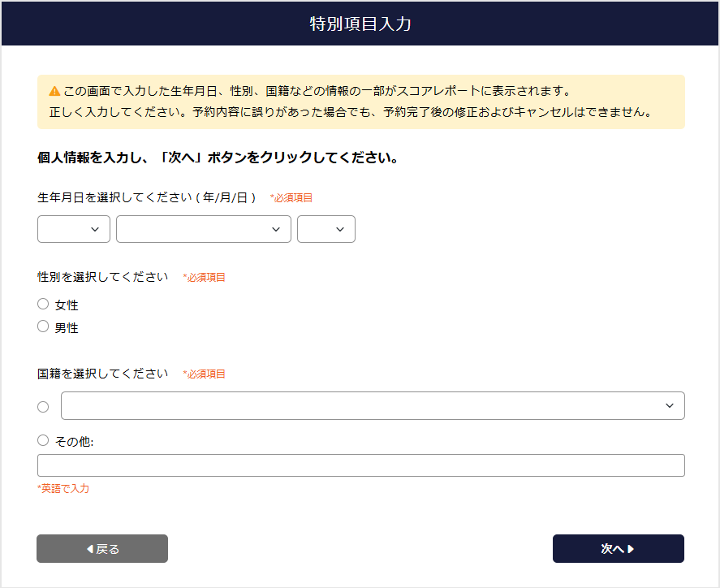The width and height of the screenshot is (720, 588).
Task: Select the 女性 radio button
Action: 42,304
